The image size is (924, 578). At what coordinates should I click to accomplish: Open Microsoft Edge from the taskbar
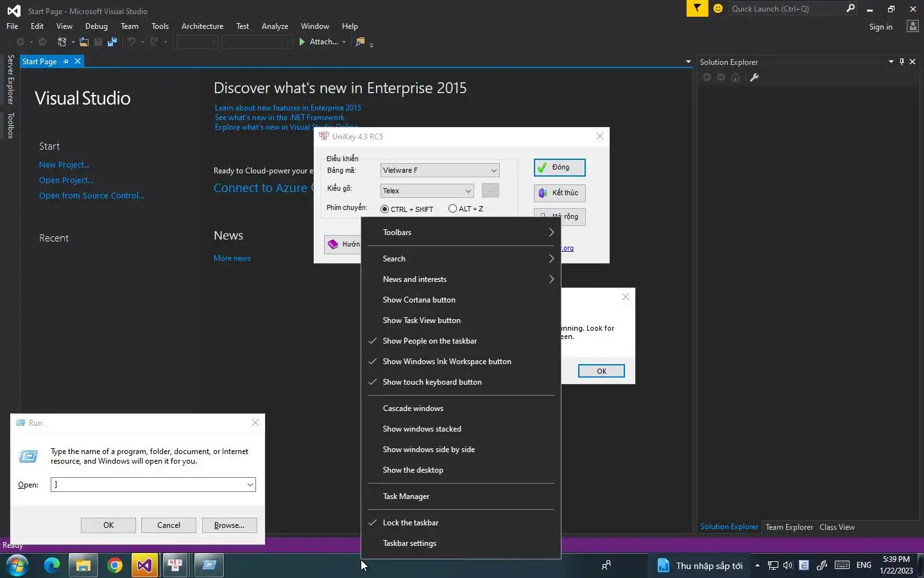[52, 565]
